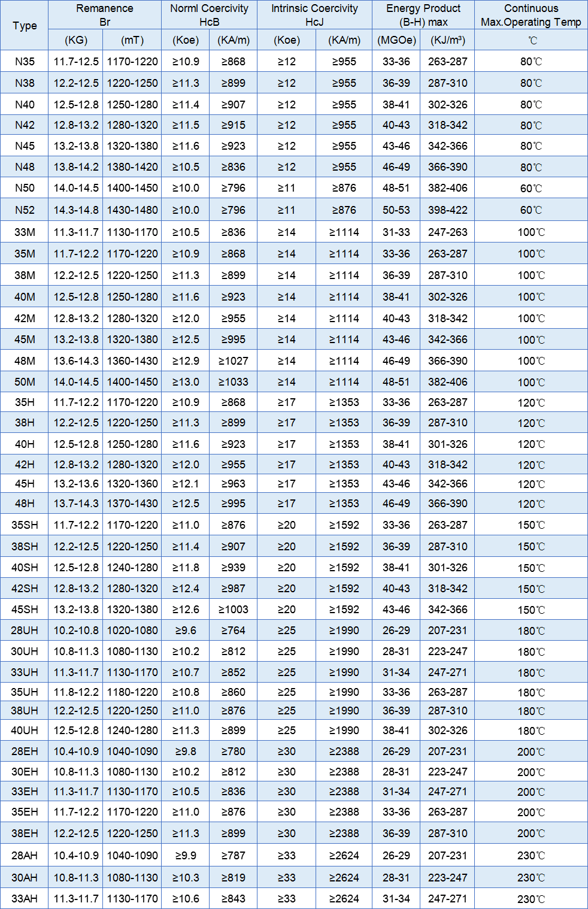This screenshot has width=588, height=909.
Task: Click the "(MGOe)" unit subheader
Action: tap(396, 40)
